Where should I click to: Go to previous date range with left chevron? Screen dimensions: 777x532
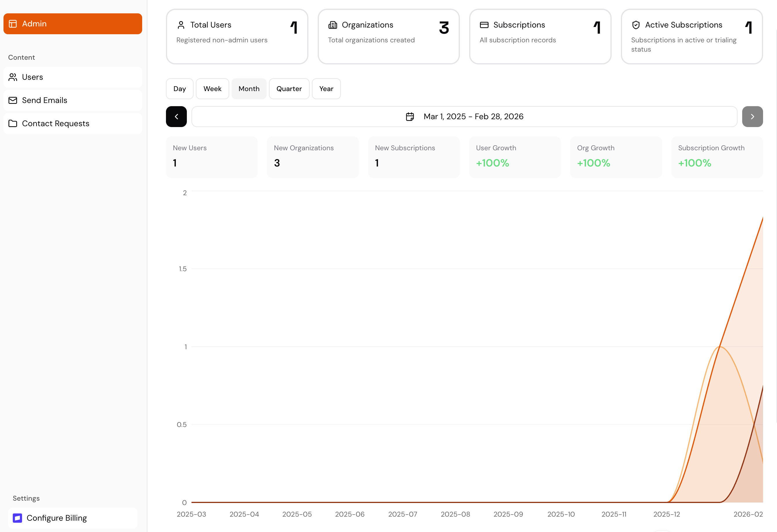pos(176,117)
